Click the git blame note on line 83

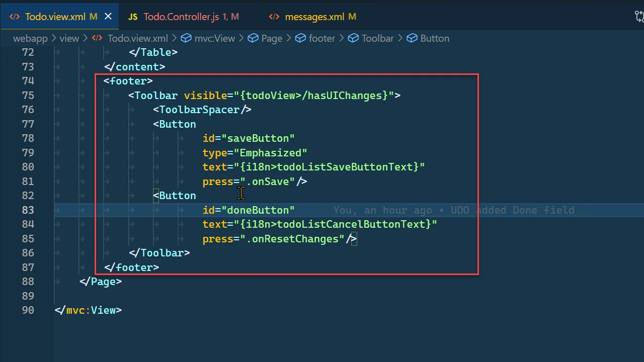(453, 210)
